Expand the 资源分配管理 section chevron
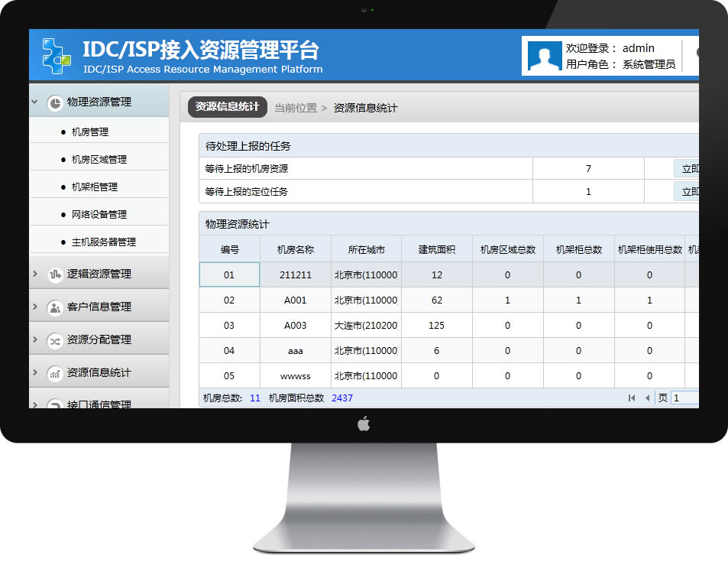 click(35, 339)
